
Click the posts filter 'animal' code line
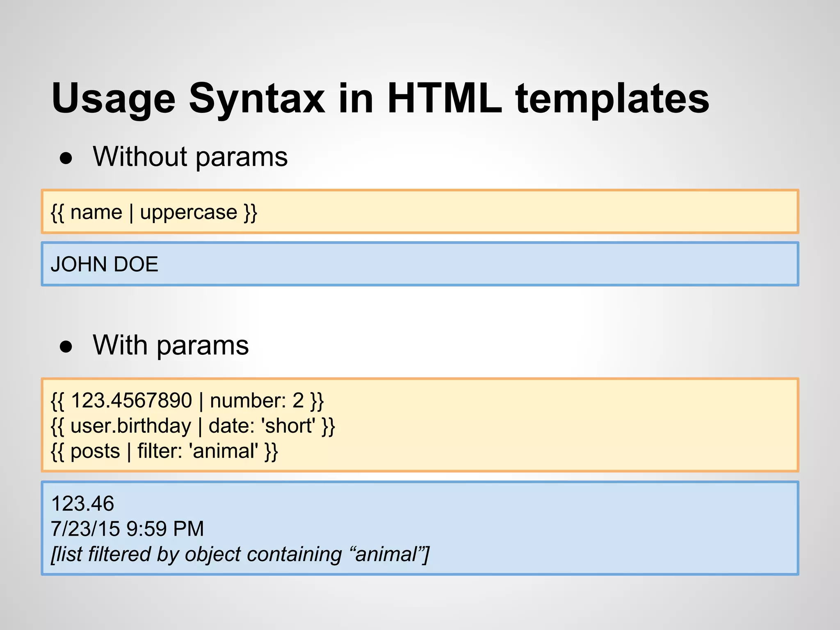click(164, 451)
